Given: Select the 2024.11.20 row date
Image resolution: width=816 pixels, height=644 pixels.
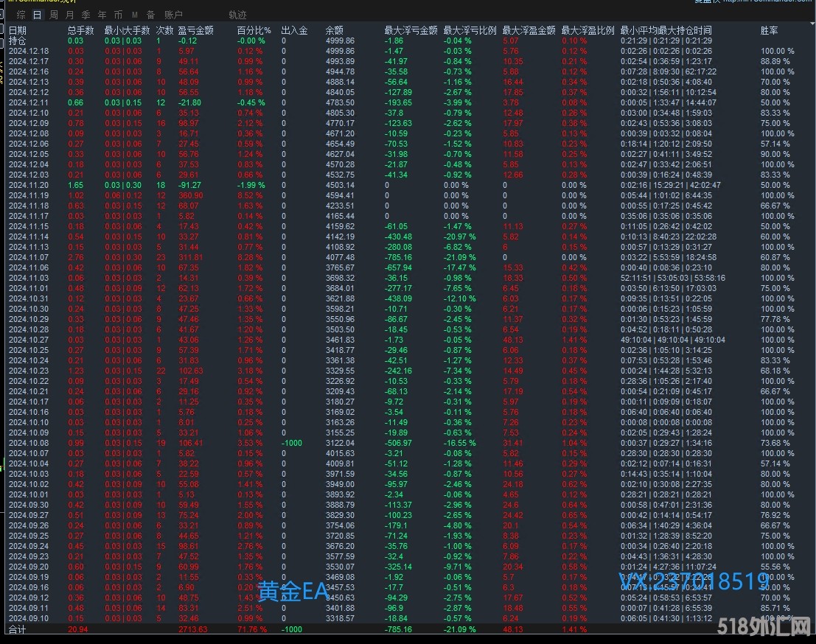Looking at the screenshot, I should click(28, 185).
